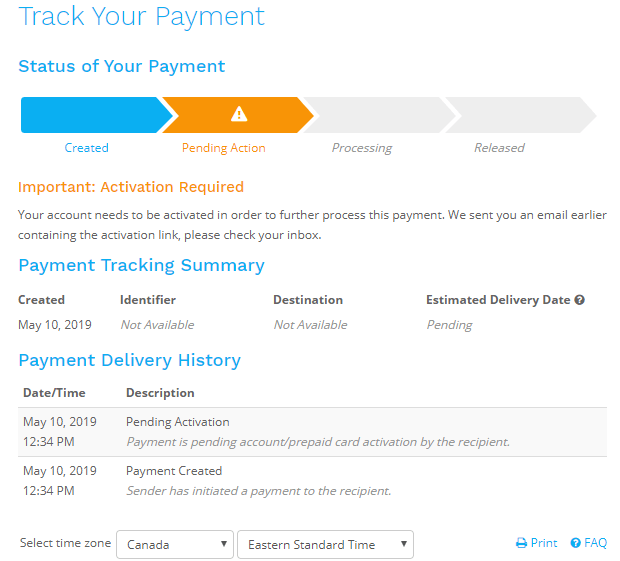Click the help icon beside Estimated Delivery Date
620x561 pixels.
pyautogui.click(x=579, y=300)
